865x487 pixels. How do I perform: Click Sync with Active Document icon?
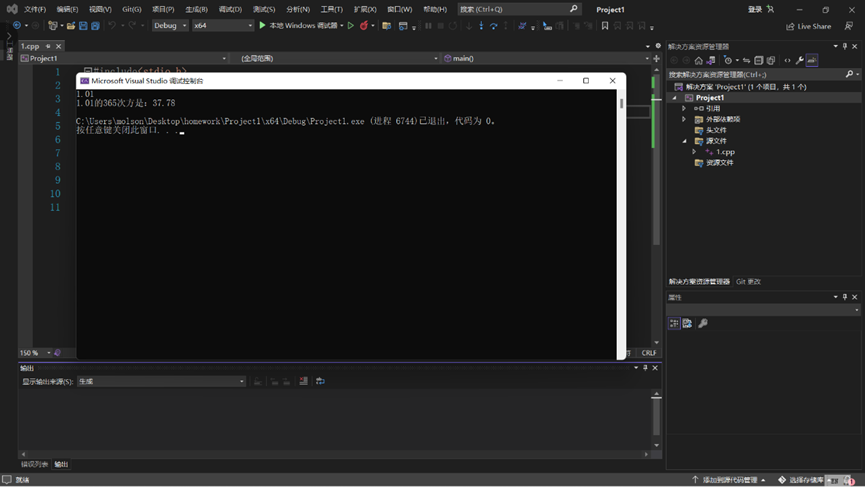(x=746, y=61)
